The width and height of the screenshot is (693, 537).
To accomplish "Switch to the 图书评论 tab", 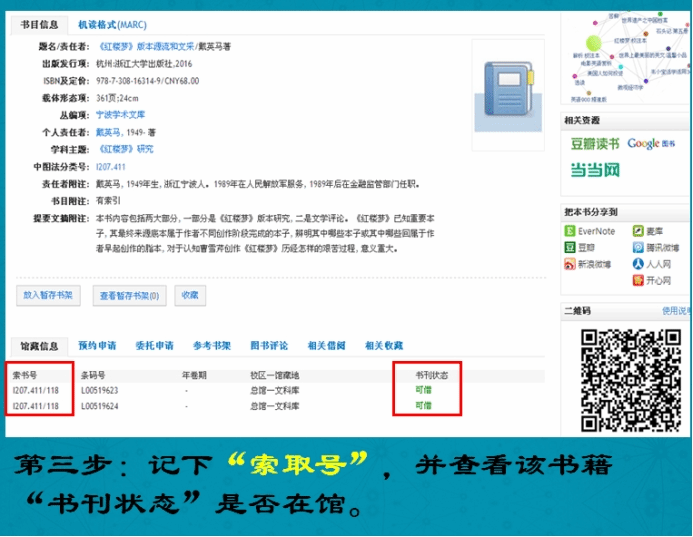I will click(x=268, y=346).
